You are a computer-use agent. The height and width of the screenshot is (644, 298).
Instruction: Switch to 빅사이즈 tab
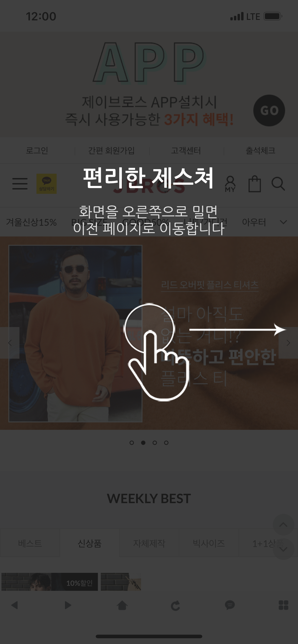(x=209, y=543)
